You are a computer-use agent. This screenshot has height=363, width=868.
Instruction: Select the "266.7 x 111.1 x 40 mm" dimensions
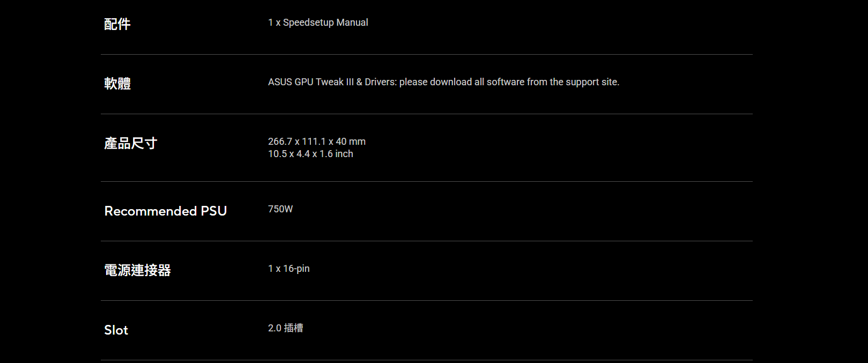(316, 142)
